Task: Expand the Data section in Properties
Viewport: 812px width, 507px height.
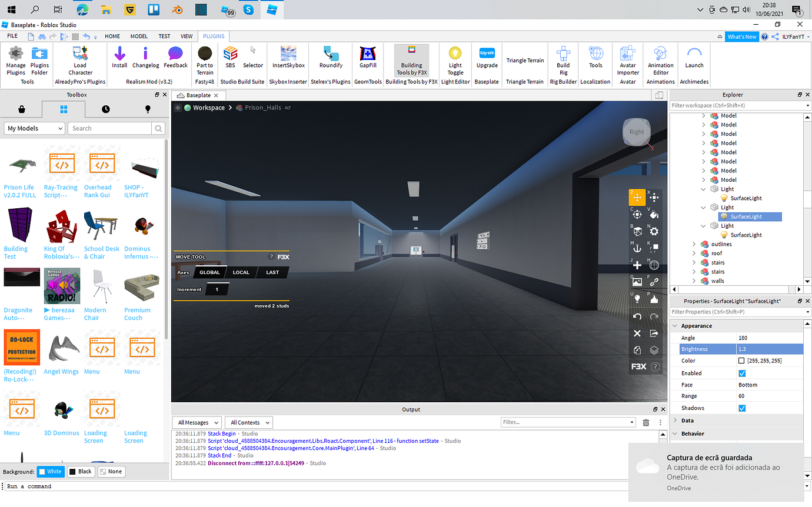Action: click(x=674, y=421)
